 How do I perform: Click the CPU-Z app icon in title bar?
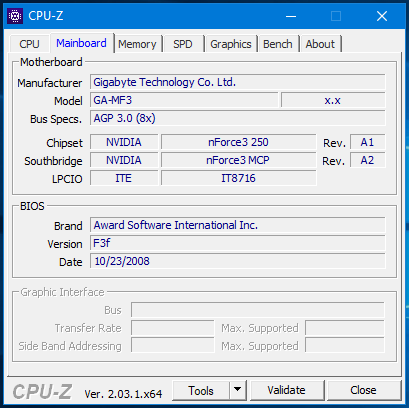pyautogui.click(x=15, y=16)
